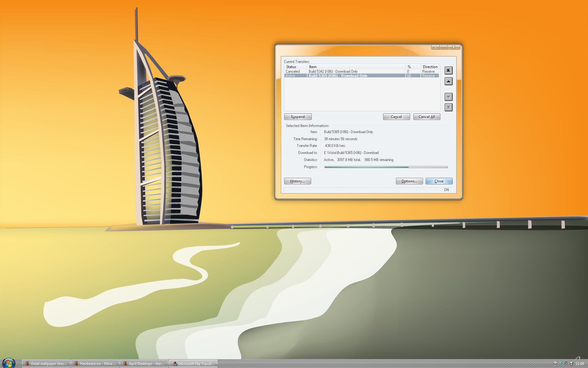
Task: Click Cancel All transfers button
Action: [x=427, y=117]
